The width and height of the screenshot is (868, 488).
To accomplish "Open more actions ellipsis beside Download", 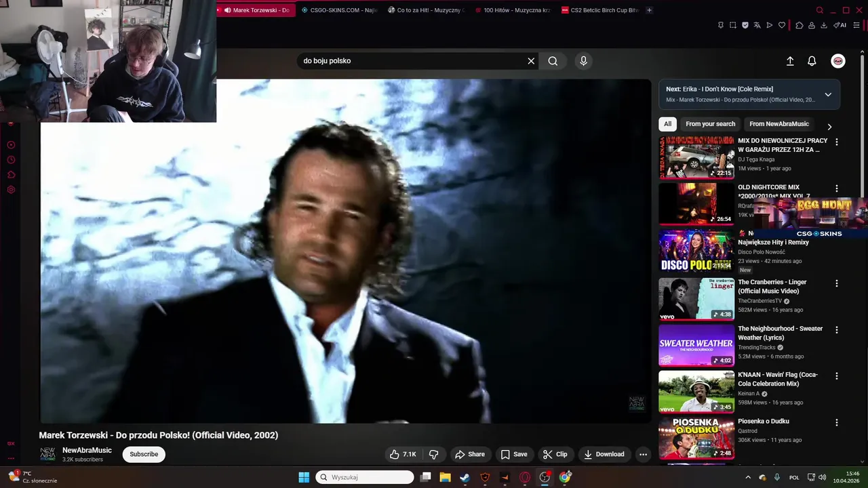I will [643, 454].
